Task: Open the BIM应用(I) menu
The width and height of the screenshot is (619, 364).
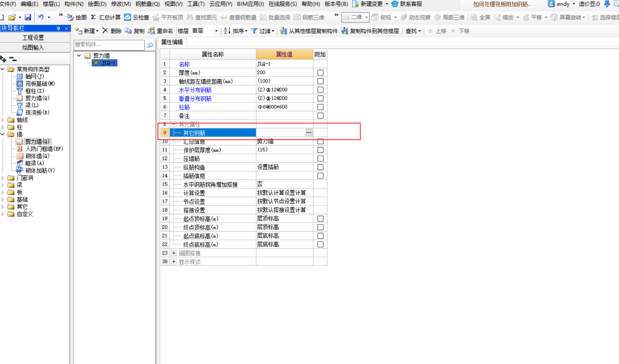Action: coord(250,4)
